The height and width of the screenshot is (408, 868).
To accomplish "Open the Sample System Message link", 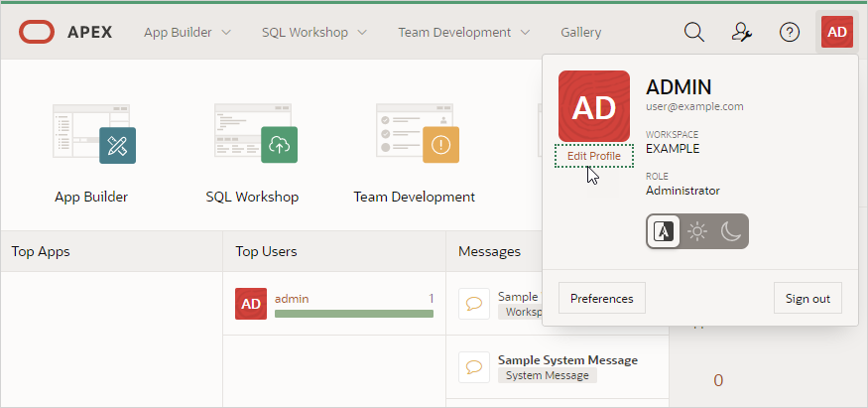I will point(567,359).
